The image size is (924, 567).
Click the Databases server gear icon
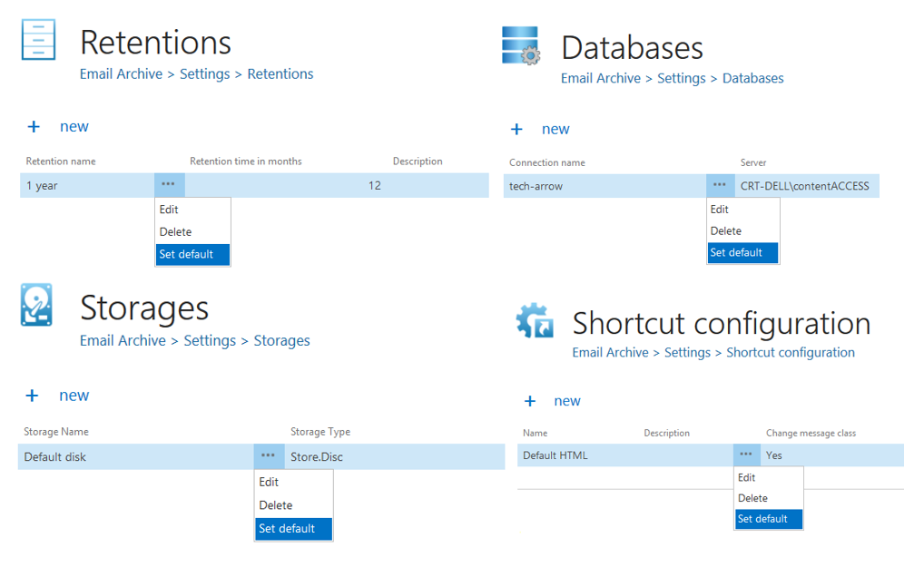tap(521, 45)
